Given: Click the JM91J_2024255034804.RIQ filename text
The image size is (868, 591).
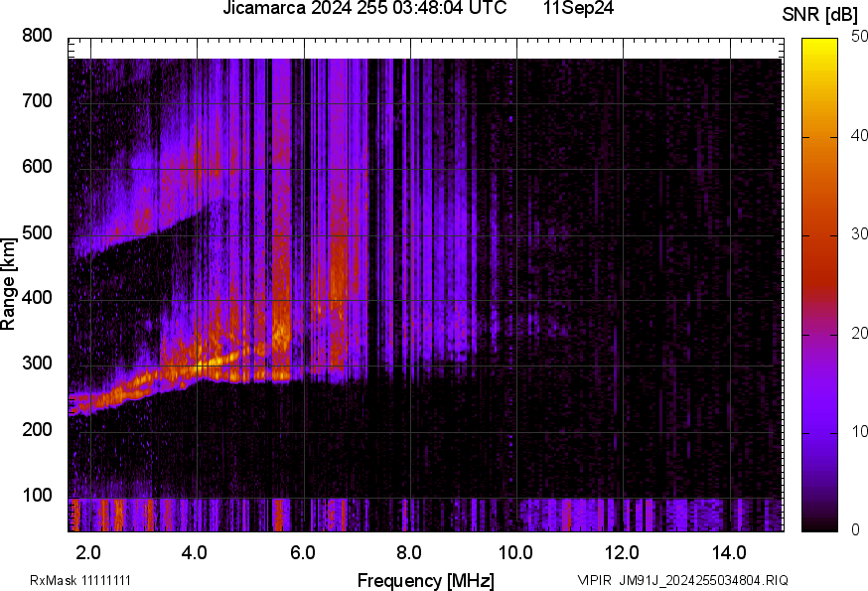Looking at the screenshot, I should pyautogui.click(x=704, y=580).
